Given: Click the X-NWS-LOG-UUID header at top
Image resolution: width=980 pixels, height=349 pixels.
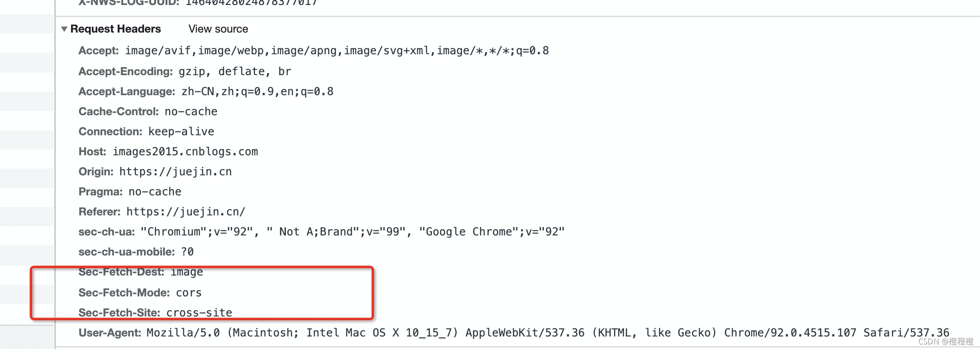Looking at the screenshot, I should click(x=198, y=3).
